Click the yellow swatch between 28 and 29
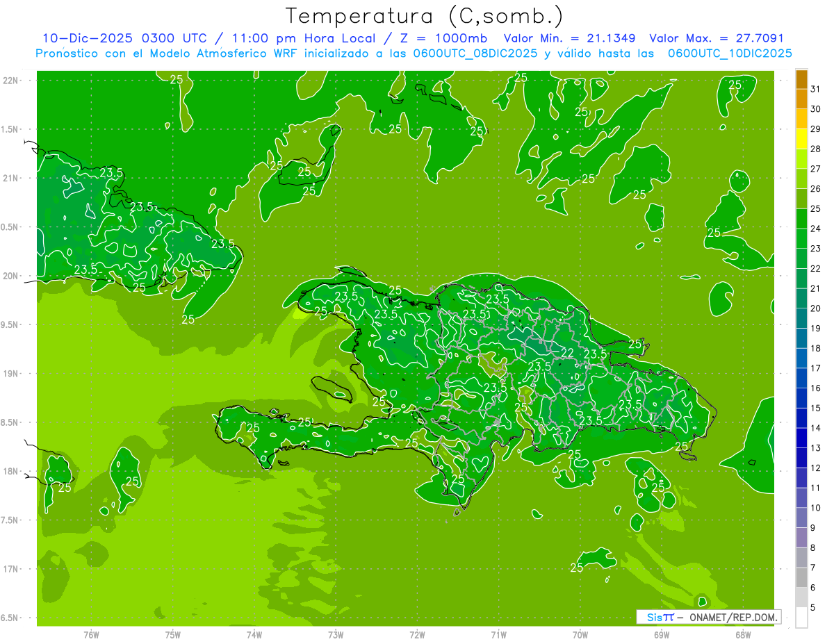This screenshot has width=834, height=644. [x=801, y=139]
